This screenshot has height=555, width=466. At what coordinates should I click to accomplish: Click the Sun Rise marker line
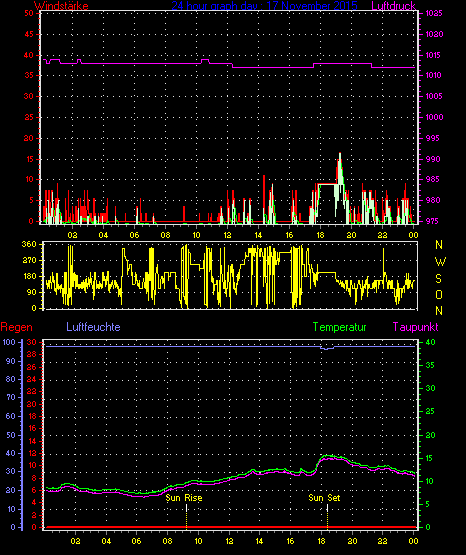pos(186,516)
